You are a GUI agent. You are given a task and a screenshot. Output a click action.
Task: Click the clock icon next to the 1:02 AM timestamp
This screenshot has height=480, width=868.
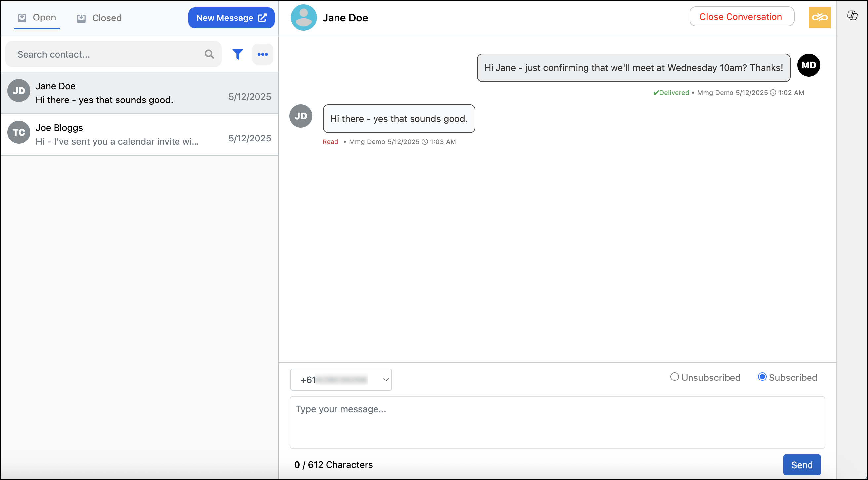(774, 92)
